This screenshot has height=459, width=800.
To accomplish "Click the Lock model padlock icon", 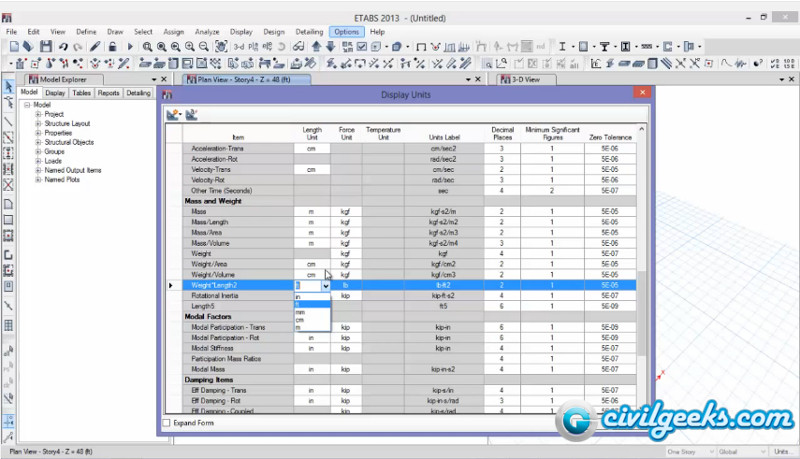I will click(112, 46).
